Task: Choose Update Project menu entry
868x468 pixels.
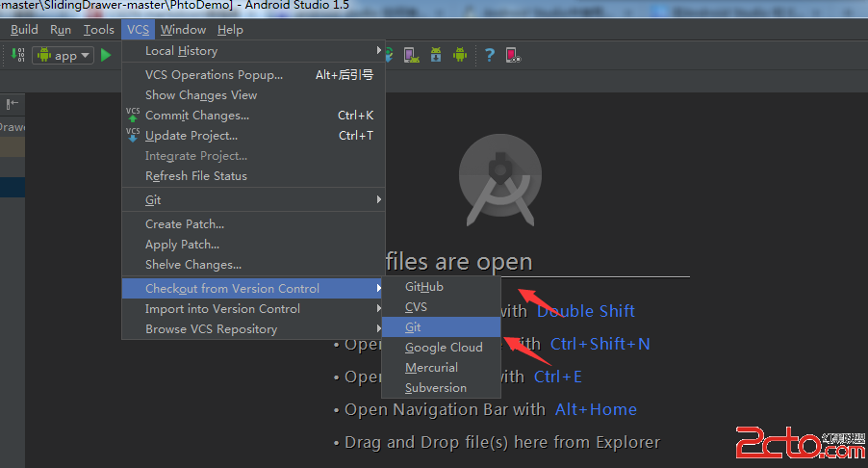Action: (x=253, y=136)
